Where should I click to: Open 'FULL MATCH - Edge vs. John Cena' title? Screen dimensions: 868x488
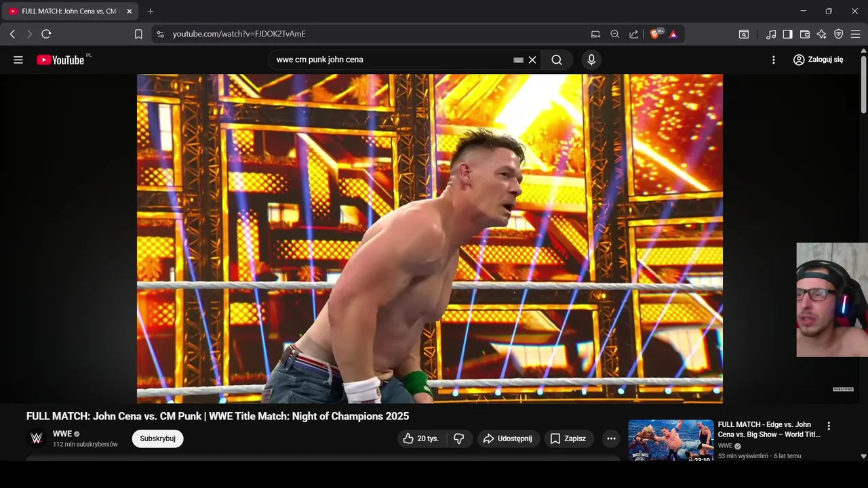(x=769, y=430)
